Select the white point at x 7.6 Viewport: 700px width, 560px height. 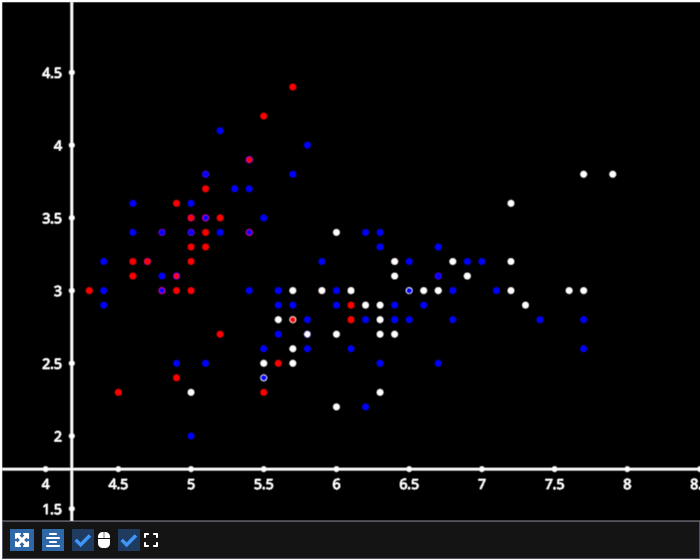569,291
